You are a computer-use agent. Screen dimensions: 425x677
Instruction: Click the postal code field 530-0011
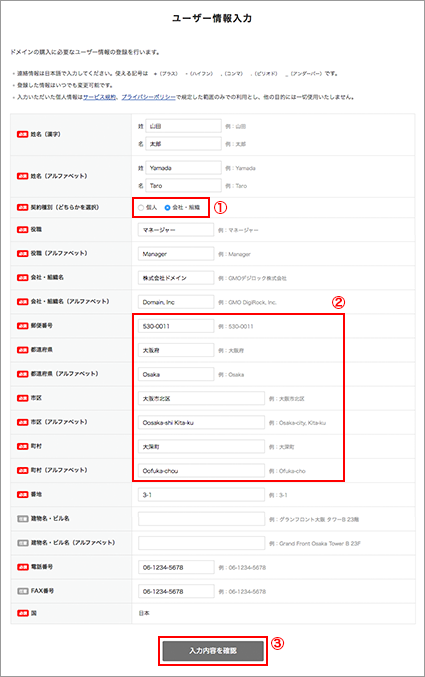[176, 326]
